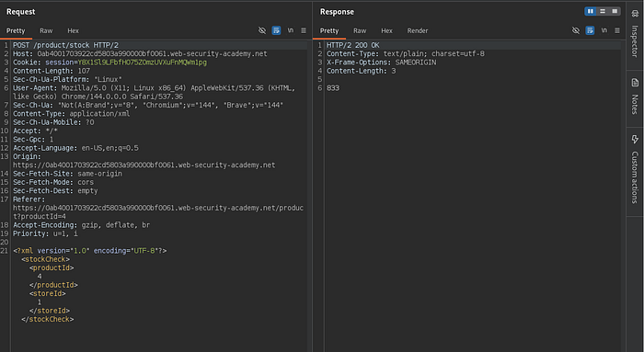Toggle hide non-printable characters in Response panel
644x352 pixels.
[576, 30]
